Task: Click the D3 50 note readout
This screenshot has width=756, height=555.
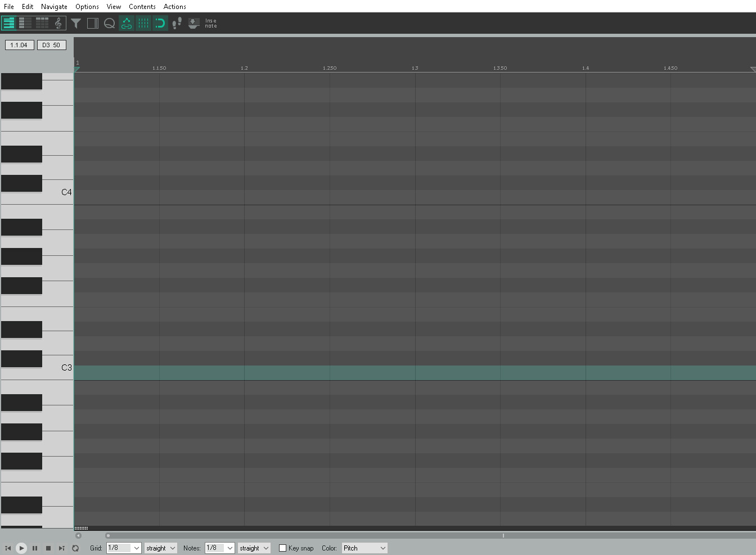Action: (51, 45)
